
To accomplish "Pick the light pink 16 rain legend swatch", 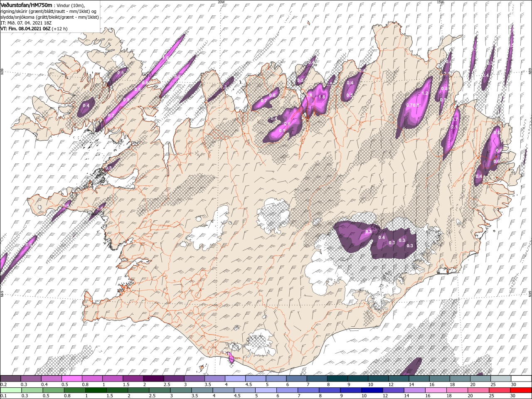I will [436, 390].
